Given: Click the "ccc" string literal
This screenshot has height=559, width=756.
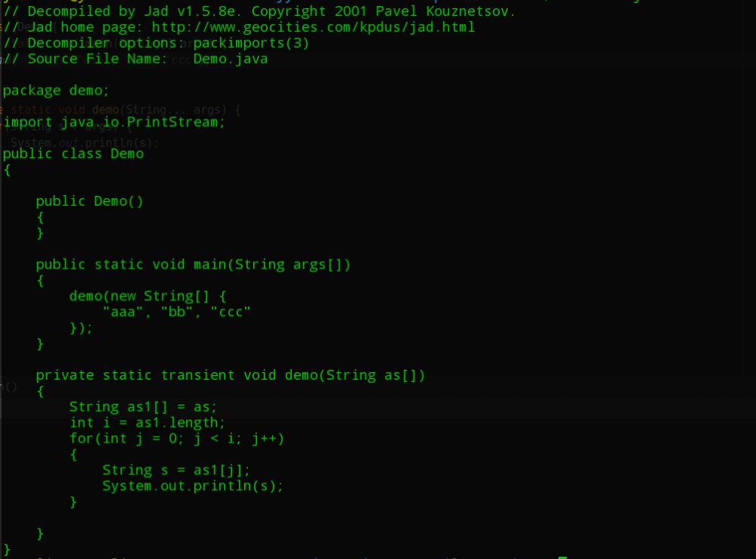Looking at the screenshot, I should pyautogui.click(x=231, y=312).
